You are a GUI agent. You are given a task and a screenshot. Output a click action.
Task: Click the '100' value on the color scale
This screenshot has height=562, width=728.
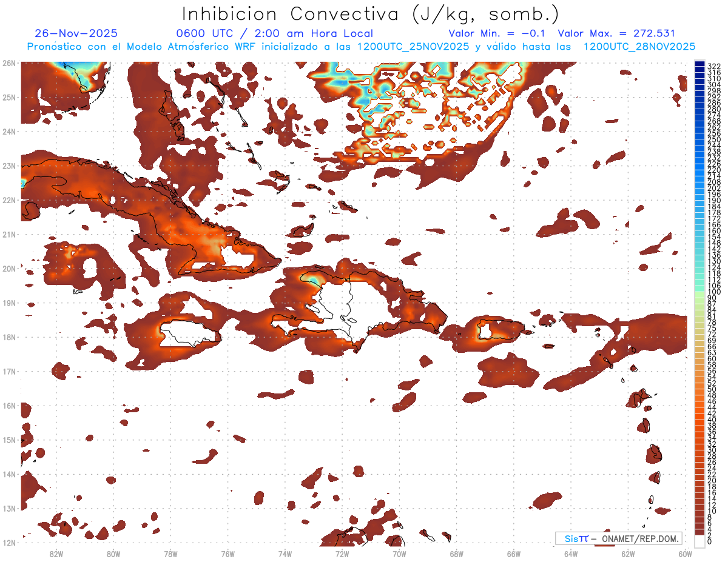(x=714, y=292)
